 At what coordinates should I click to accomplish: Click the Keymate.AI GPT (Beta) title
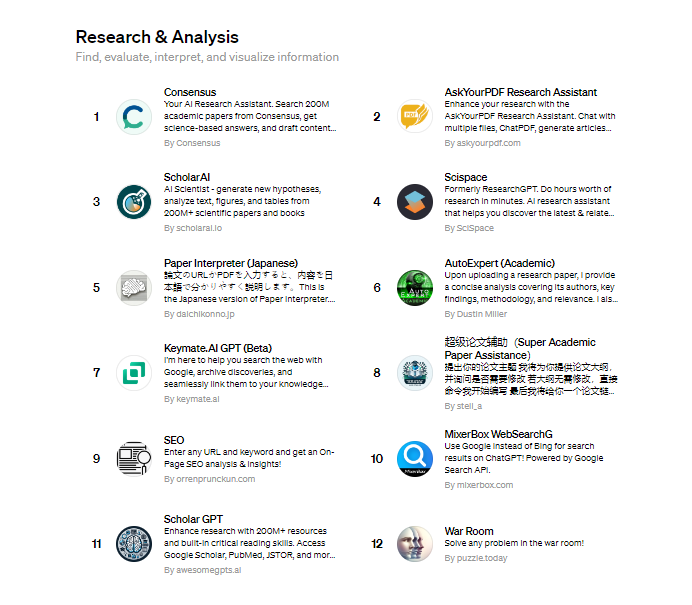click(x=217, y=348)
